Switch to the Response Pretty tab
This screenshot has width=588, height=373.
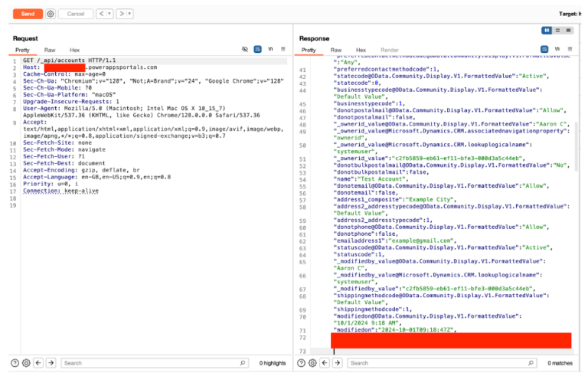(309, 50)
